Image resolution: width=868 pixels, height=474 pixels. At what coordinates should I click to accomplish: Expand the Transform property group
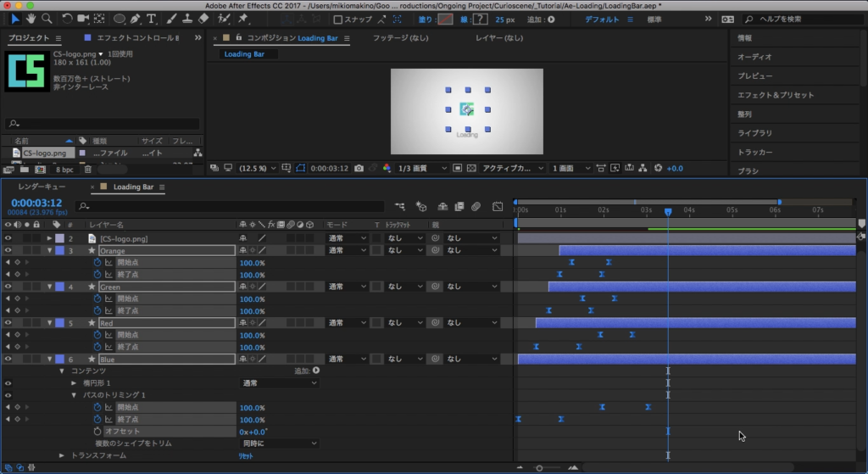coord(62,455)
